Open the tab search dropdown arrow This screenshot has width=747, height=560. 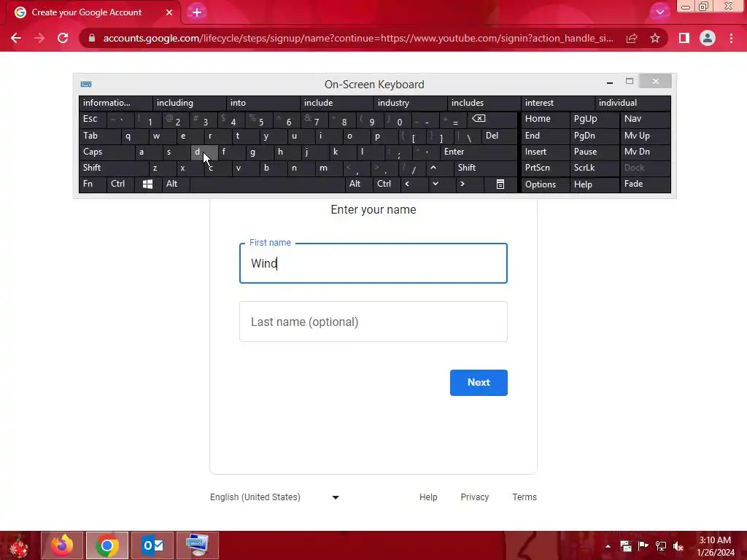pos(659,12)
